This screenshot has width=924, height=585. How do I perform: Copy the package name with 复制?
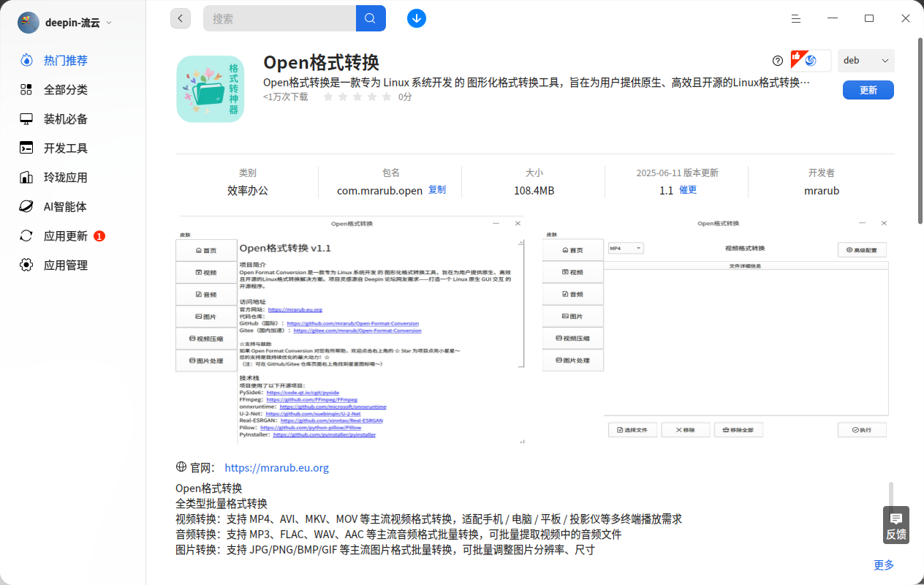click(x=437, y=190)
